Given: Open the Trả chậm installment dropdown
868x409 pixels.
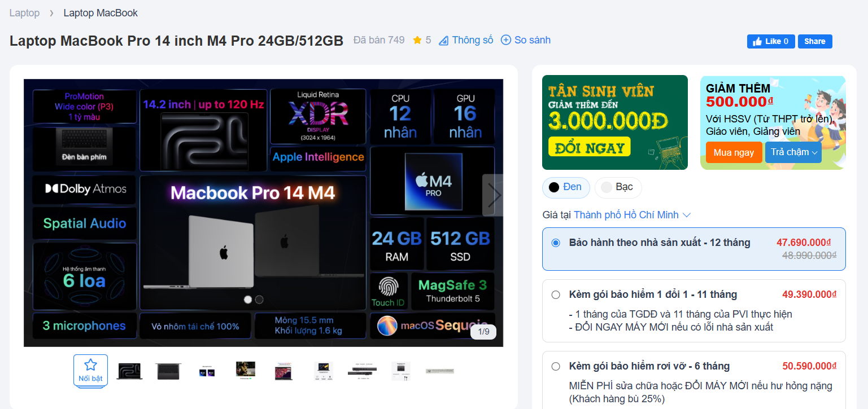Looking at the screenshot, I should pyautogui.click(x=793, y=152).
